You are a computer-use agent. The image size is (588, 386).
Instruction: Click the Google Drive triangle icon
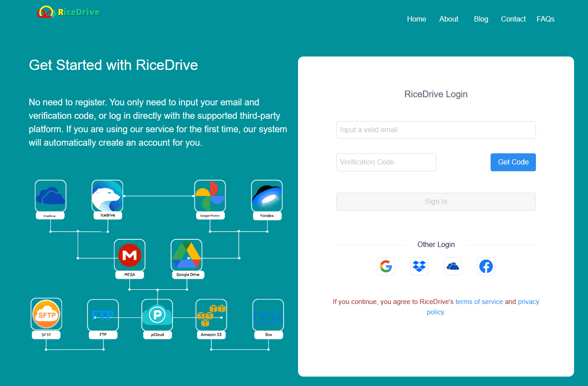(186, 255)
